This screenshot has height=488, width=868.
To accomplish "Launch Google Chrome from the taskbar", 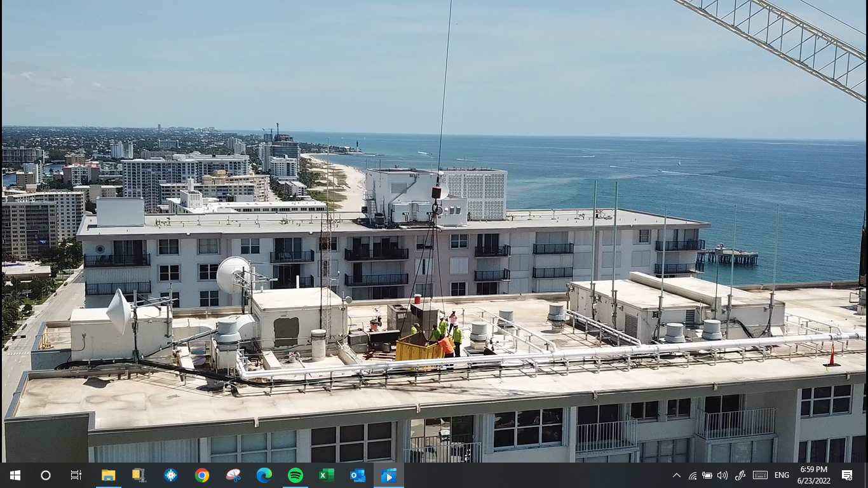I will point(202,475).
